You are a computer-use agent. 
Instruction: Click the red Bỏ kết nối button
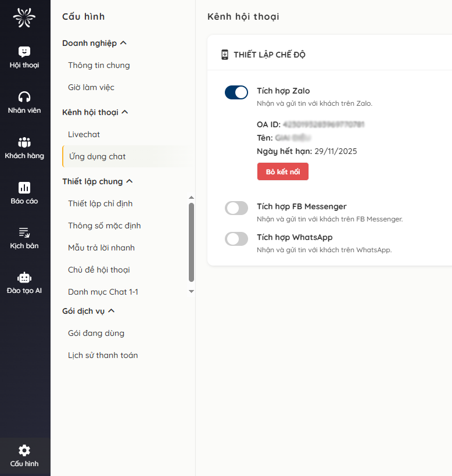click(x=283, y=172)
